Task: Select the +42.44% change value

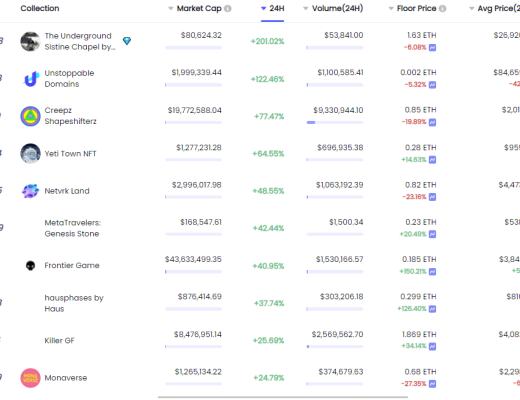Action: (268, 228)
